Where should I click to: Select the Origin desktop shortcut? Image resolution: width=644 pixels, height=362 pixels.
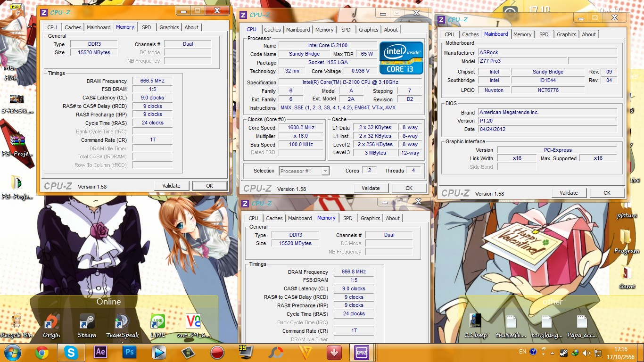point(51,326)
